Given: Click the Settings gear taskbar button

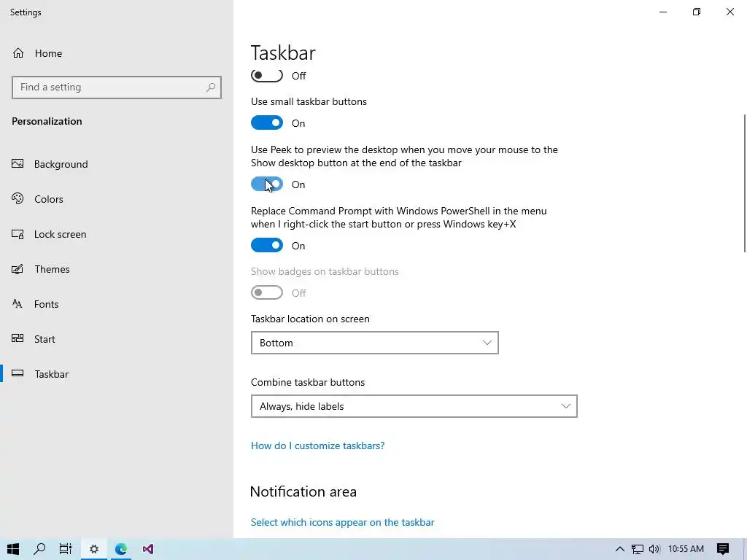Looking at the screenshot, I should point(94,549).
